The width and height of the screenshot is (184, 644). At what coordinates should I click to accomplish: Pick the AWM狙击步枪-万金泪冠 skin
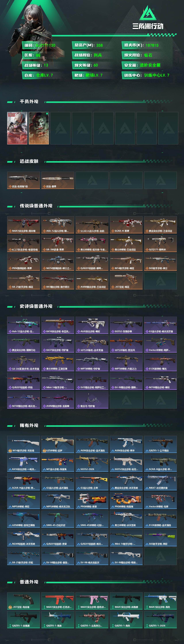point(92,281)
